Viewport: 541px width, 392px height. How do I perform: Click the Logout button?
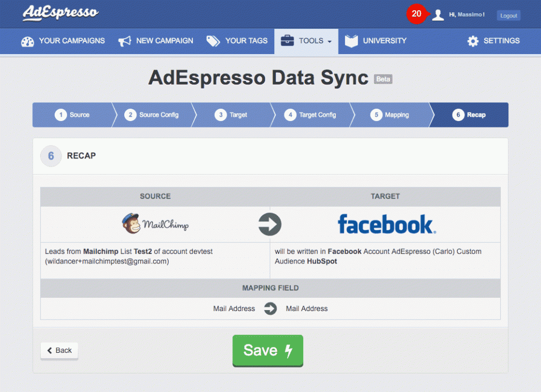pyautogui.click(x=507, y=15)
